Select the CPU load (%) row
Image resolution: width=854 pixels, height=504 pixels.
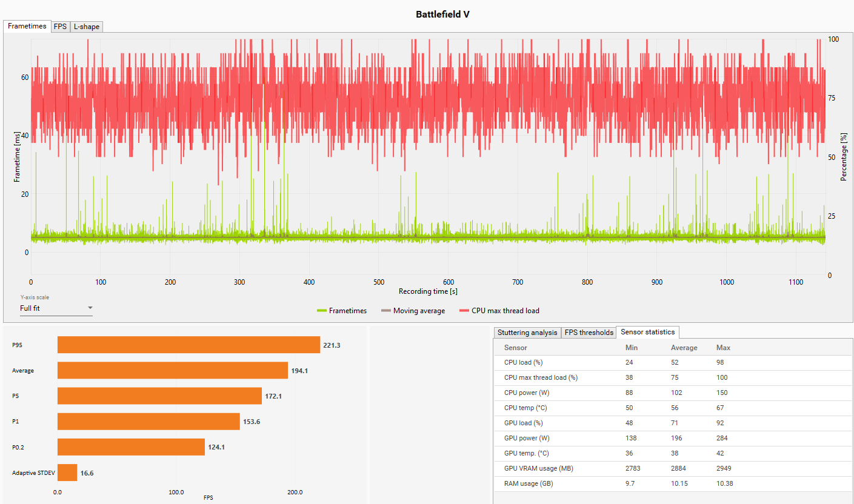point(673,363)
